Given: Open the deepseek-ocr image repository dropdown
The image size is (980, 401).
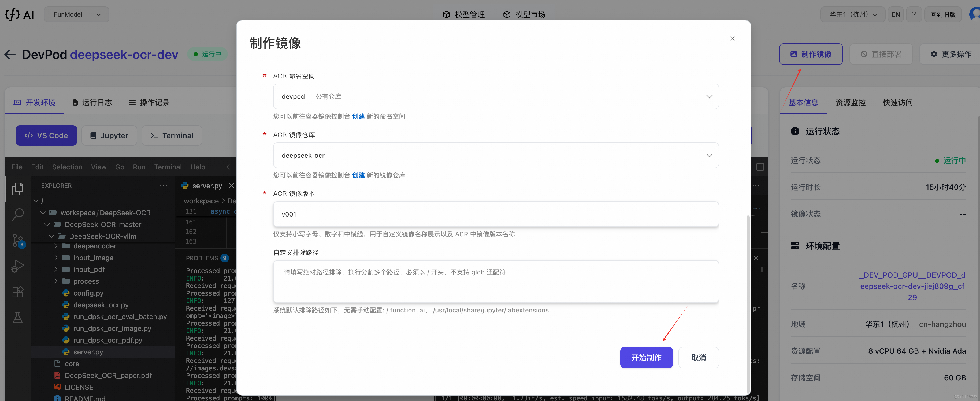Looking at the screenshot, I should click(x=495, y=156).
